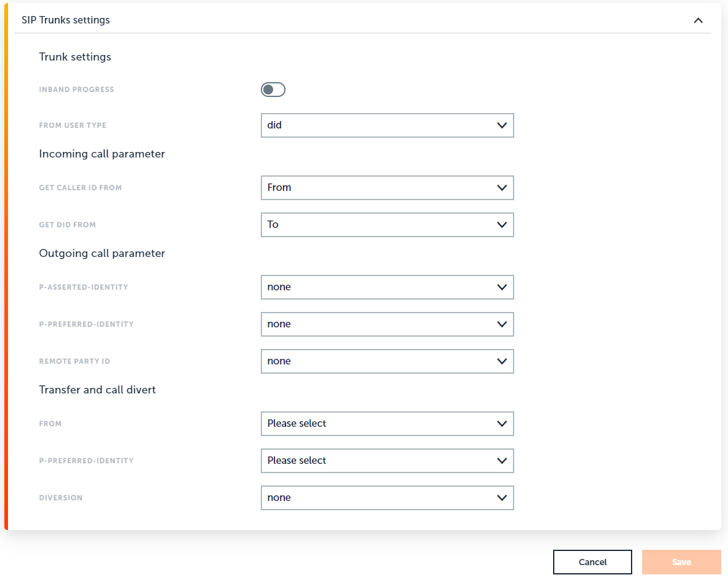728x580 pixels.
Task: Click the REMOTE PARTY ID label
Action: (75, 361)
